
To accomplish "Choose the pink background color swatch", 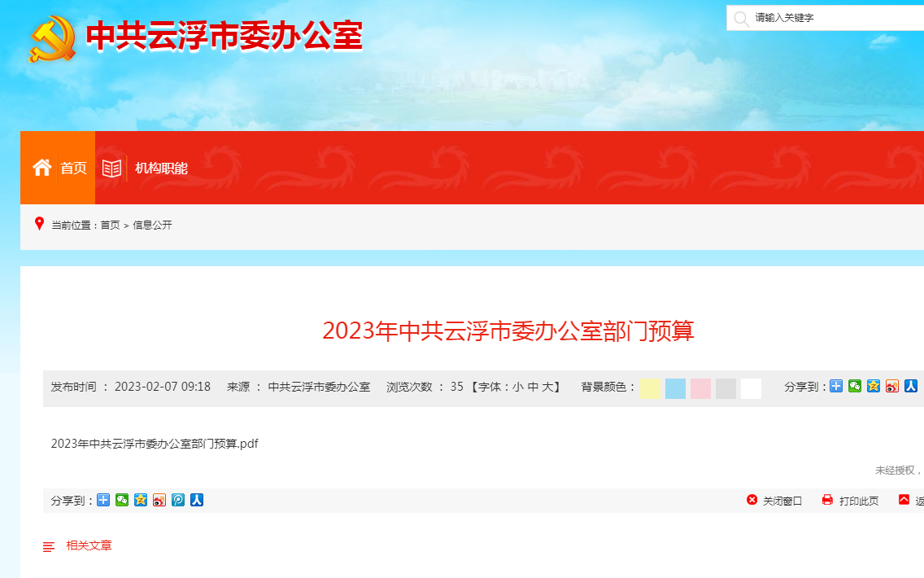I will [700, 388].
